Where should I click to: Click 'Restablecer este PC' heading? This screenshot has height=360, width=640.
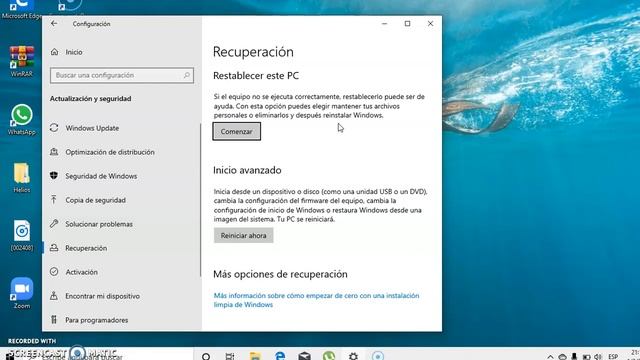(256, 76)
